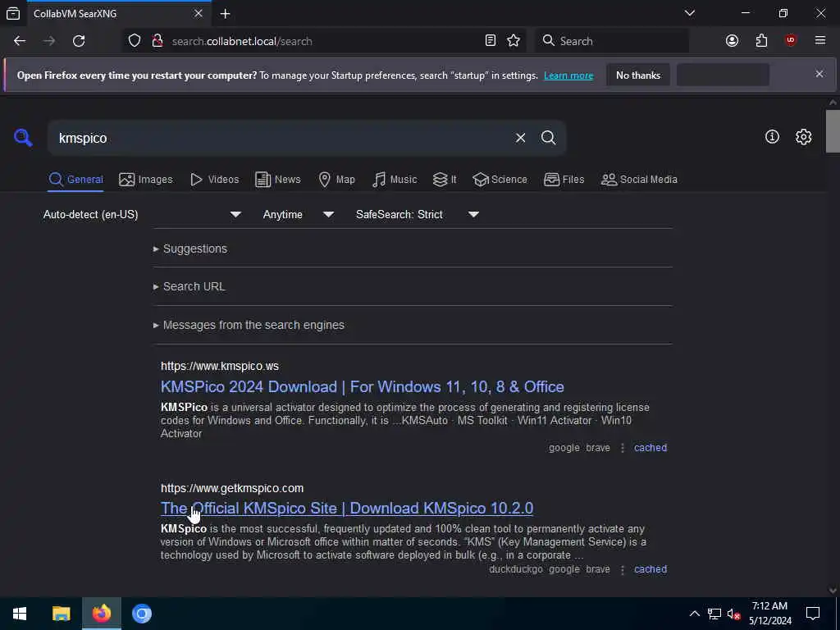This screenshot has width=840, height=630.
Task: Open the notification center icon
Action: click(813, 614)
